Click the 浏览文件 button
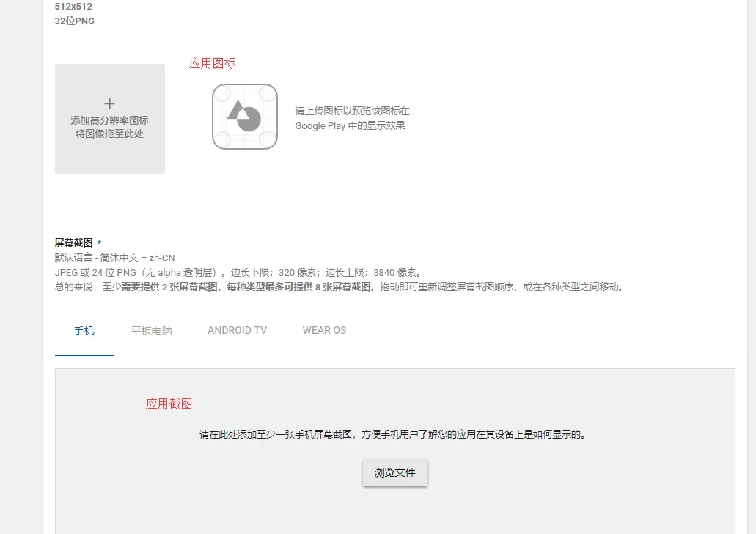Image resolution: width=756 pixels, height=534 pixels. pos(394,473)
